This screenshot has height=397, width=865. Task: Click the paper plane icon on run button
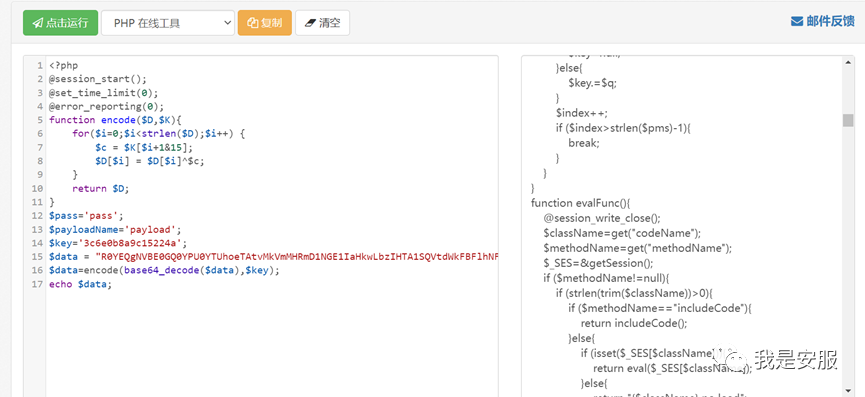(38, 23)
